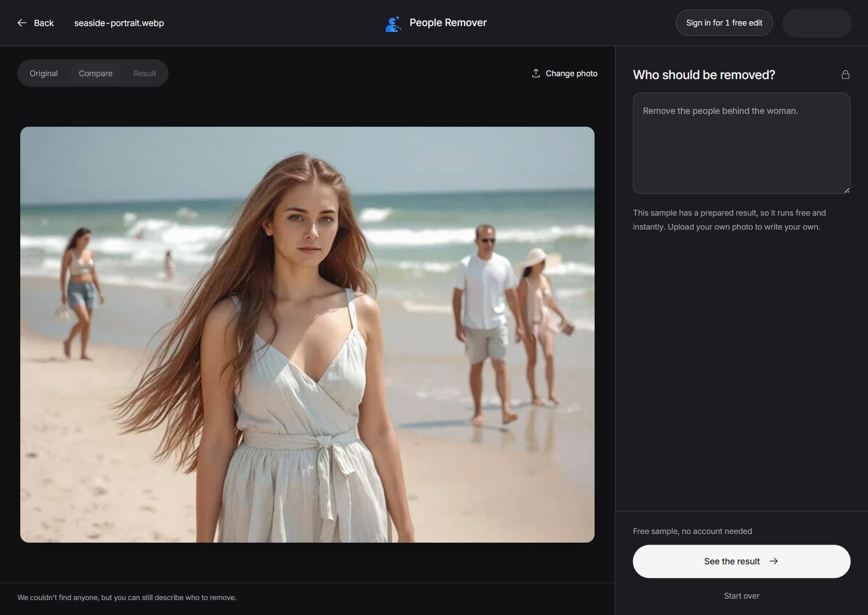Click the text area resize handle
This screenshot has height=615, width=868.
coord(846,190)
